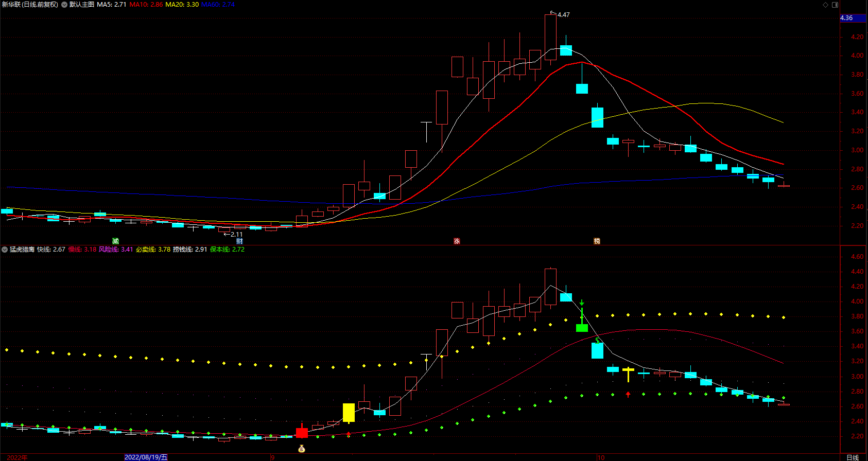Click the 2.11 low price annotation

coord(236,235)
